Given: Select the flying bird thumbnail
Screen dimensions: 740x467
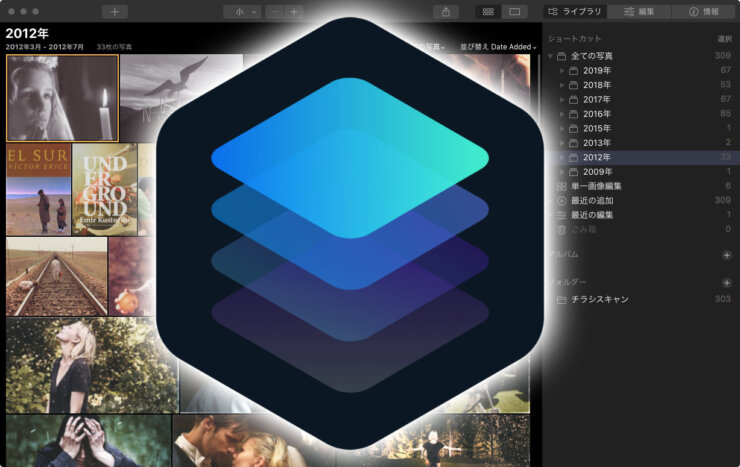Looking at the screenshot, I should click(181, 98).
